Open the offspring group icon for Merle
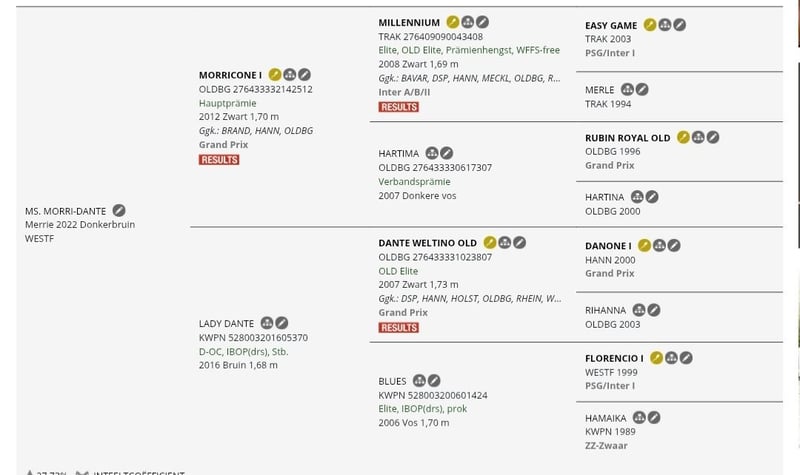Viewport: 800px width, 475px height. (x=628, y=89)
